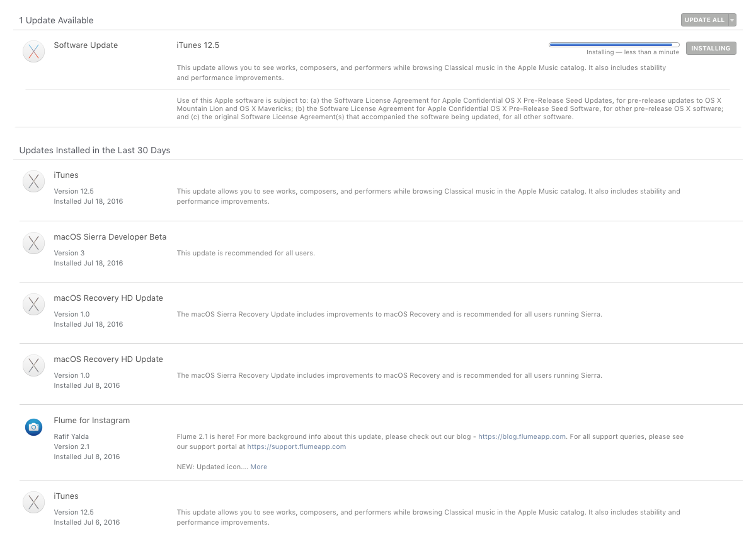Viewport: 756px width, 536px height.
Task: Click the "1 Update Available" heading
Action: pyautogui.click(x=56, y=20)
